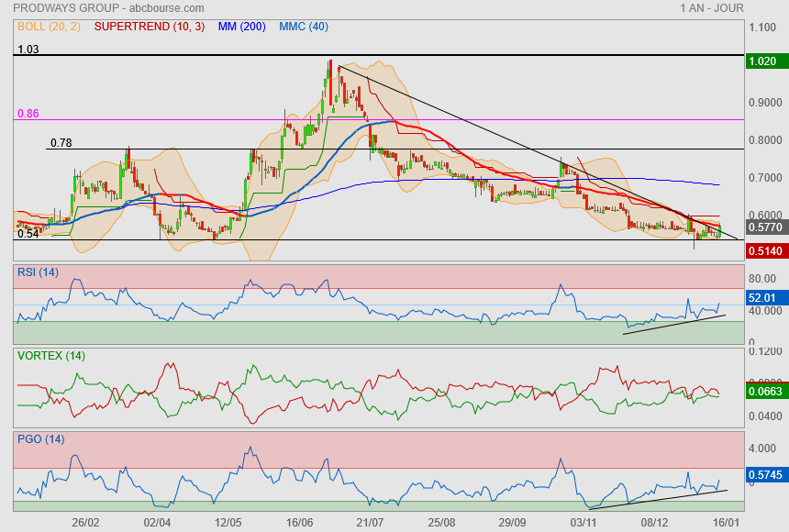Screen dimensions: 789x532
Task: Click the 0.86 magenta level label
Action: coord(28,114)
